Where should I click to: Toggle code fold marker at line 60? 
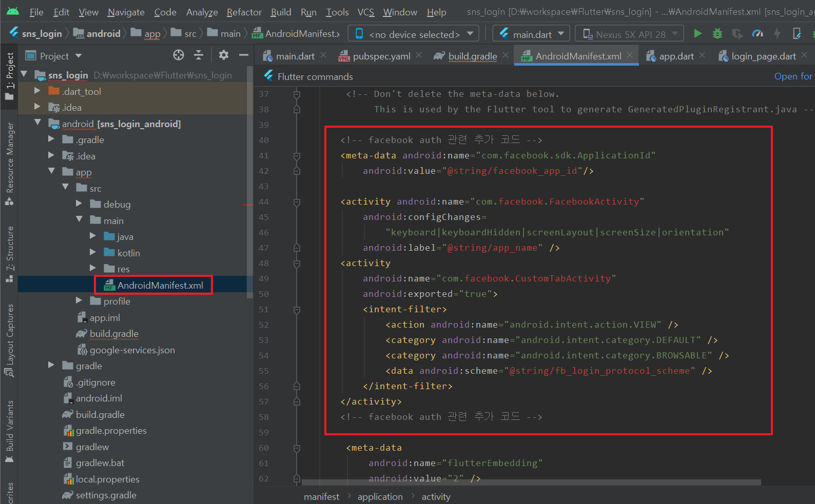pyautogui.click(x=297, y=448)
